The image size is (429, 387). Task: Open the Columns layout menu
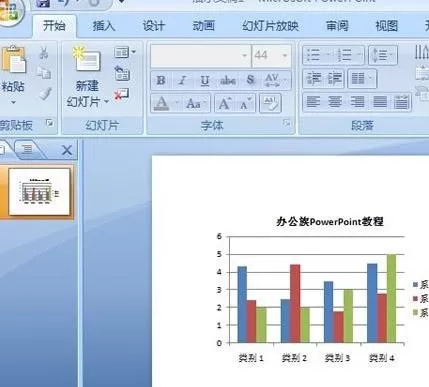[362, 79]
